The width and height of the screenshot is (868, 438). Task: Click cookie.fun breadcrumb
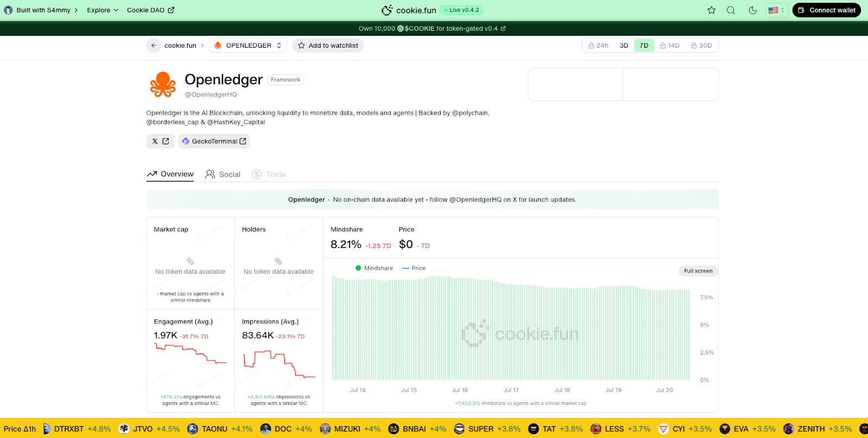click(x=180, y=46)
